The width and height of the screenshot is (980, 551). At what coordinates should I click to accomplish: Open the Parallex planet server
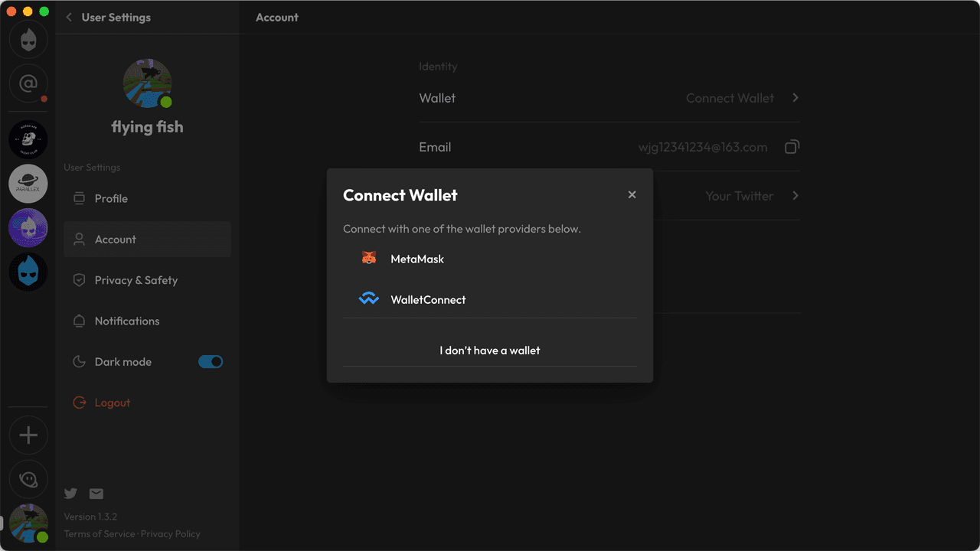[28, 184]
